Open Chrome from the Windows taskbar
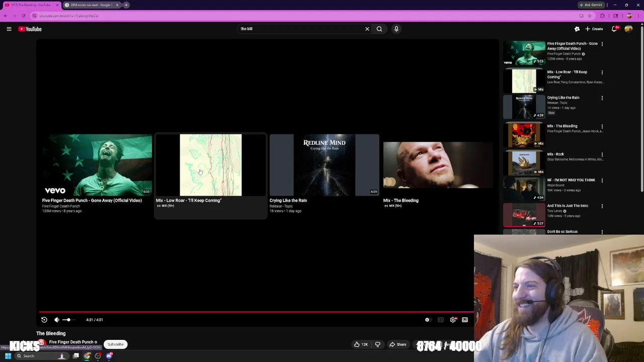 click(87, 356)
